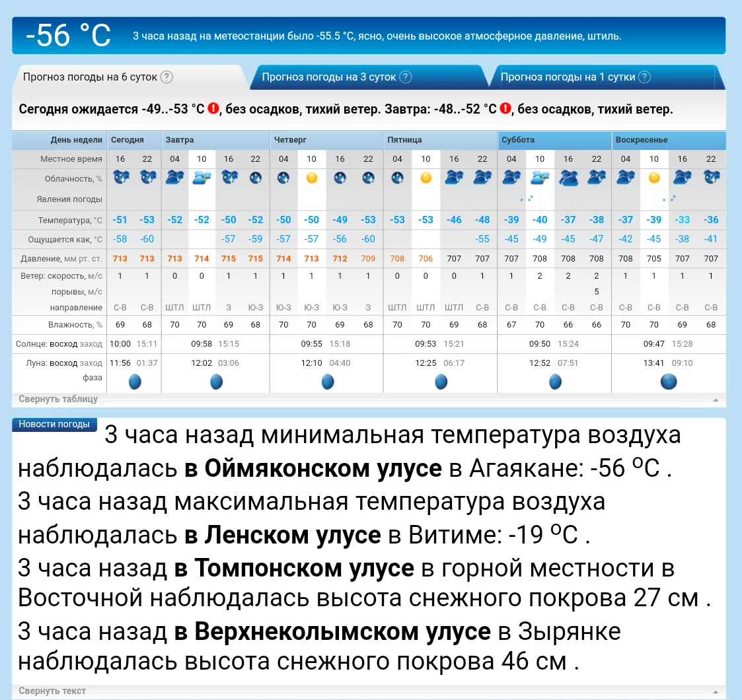742x700 pixels.
Task: Click the moon phase icon under Суббота
Action: click(x=554, y=381)
